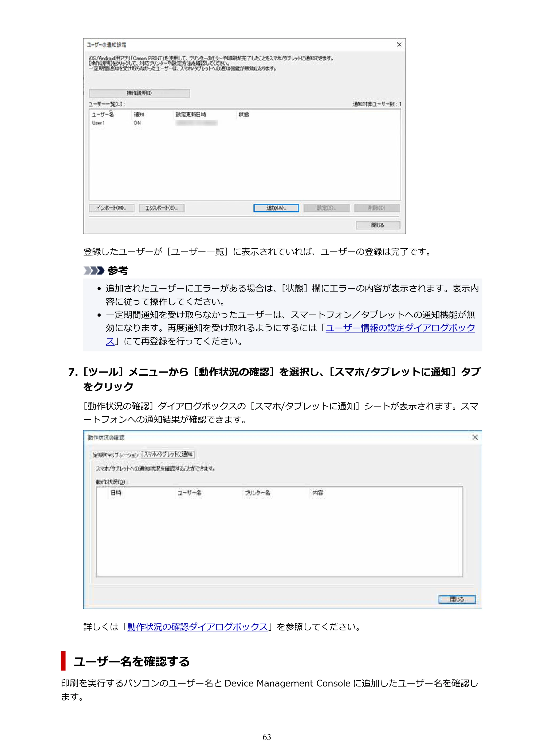Click the 内容 column header

(318, 493)
